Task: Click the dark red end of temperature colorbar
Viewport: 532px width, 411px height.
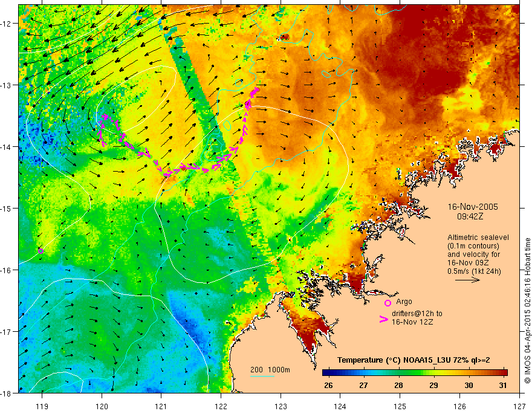Action: [503, 373]
